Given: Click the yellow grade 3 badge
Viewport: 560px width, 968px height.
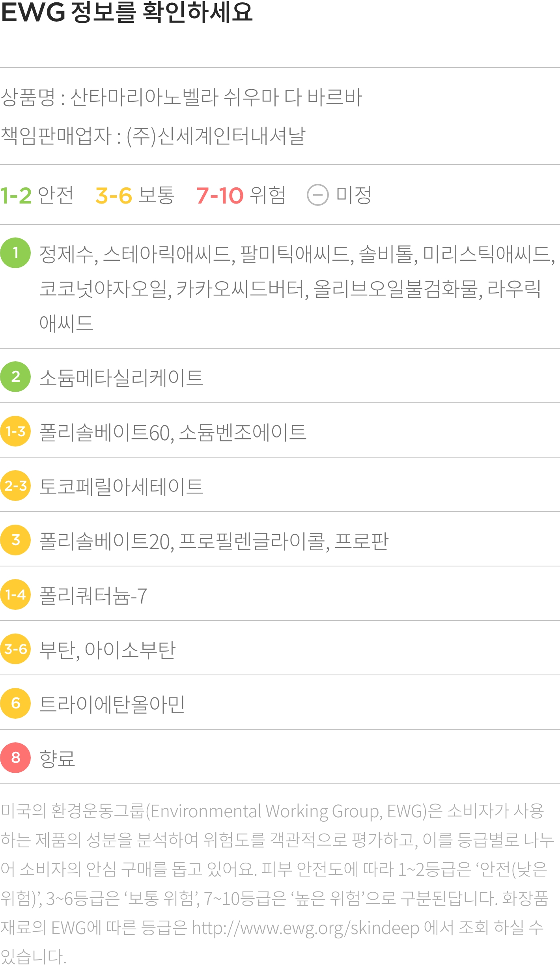Looking at the screenshot, I should pos(15,540).
